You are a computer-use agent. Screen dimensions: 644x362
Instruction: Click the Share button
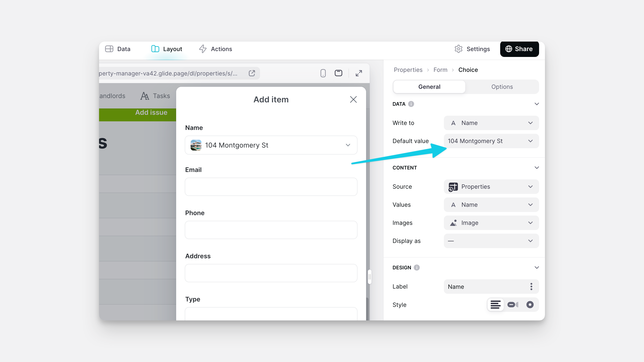(519, 49)
